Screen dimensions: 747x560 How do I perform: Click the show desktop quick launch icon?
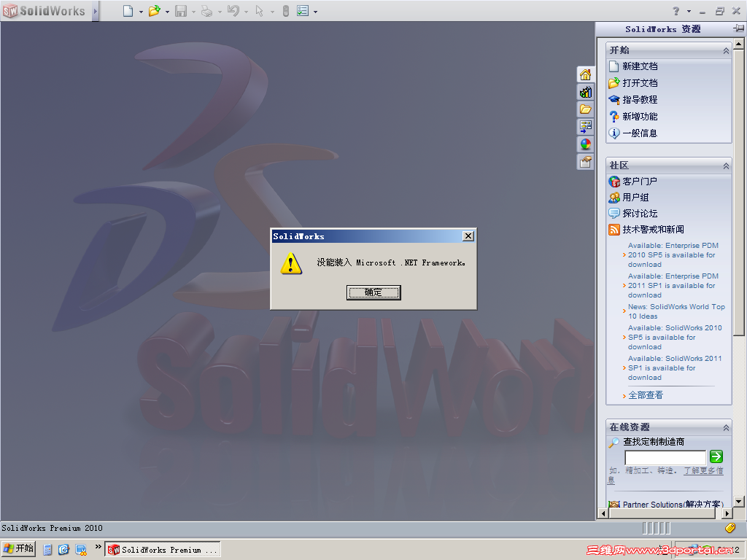tap(80, 550)
